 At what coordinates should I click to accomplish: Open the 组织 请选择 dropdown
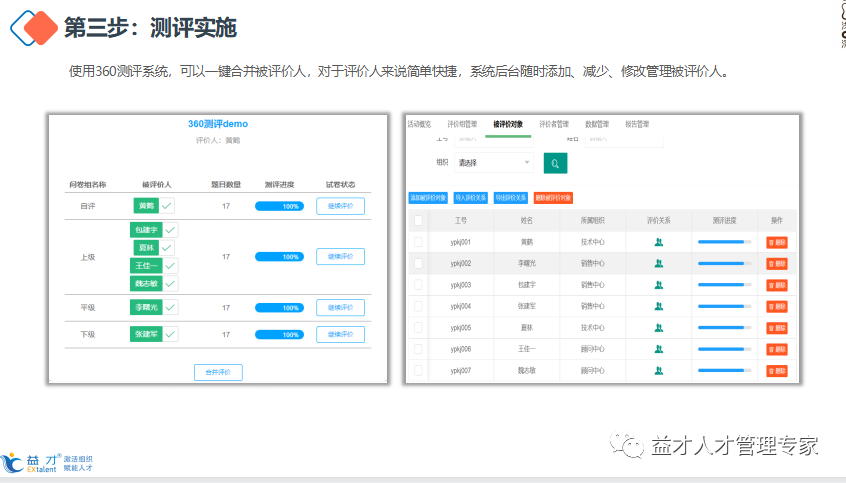tap(494, 162)
